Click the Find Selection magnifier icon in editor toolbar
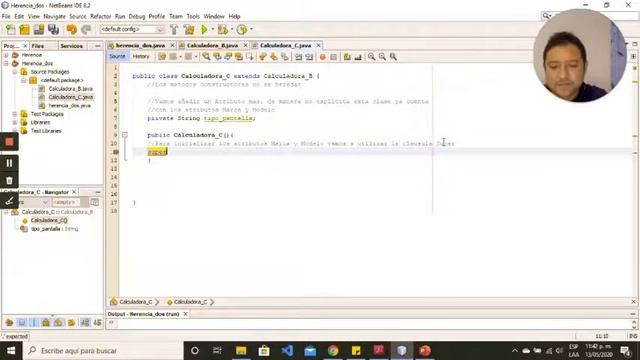 tap(207, 57)
